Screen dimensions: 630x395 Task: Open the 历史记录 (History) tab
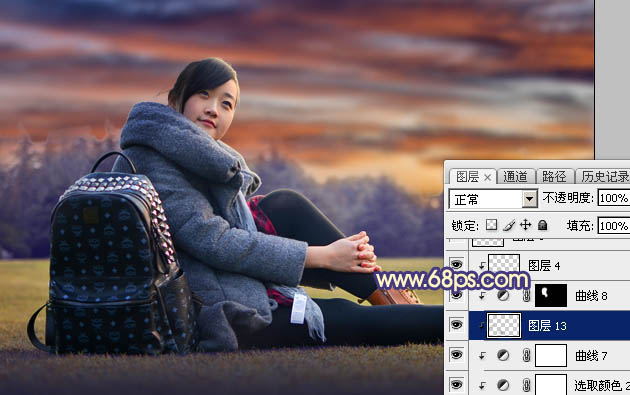point(604,176)
